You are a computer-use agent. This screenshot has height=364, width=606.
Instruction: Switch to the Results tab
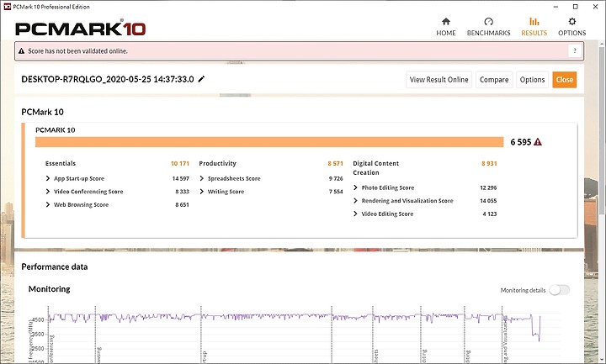tap(534, 27)
